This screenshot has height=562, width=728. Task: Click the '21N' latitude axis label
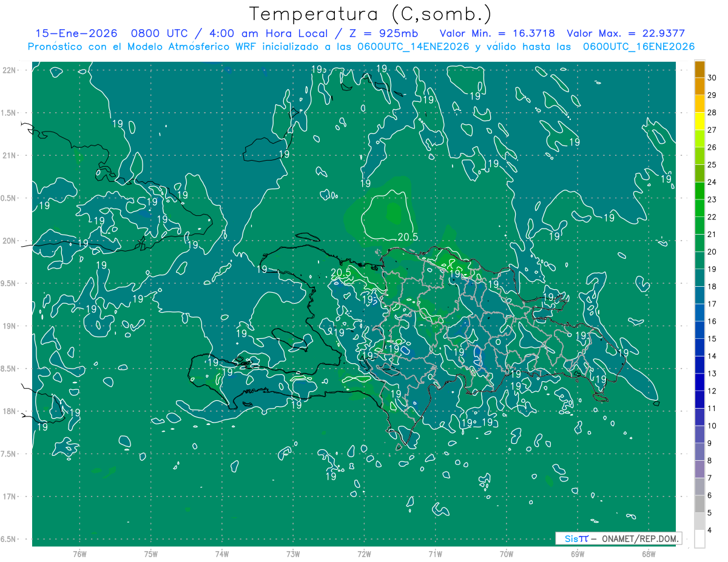point(10,156)
